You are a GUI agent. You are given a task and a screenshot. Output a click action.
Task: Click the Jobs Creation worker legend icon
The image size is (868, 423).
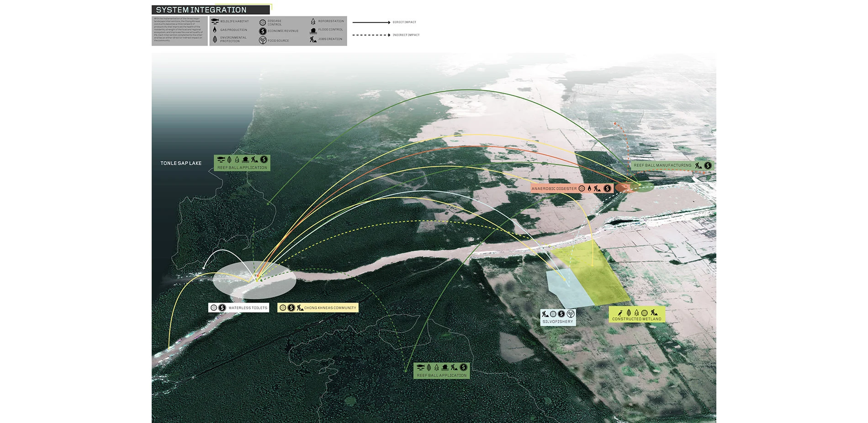pos(313,39)
